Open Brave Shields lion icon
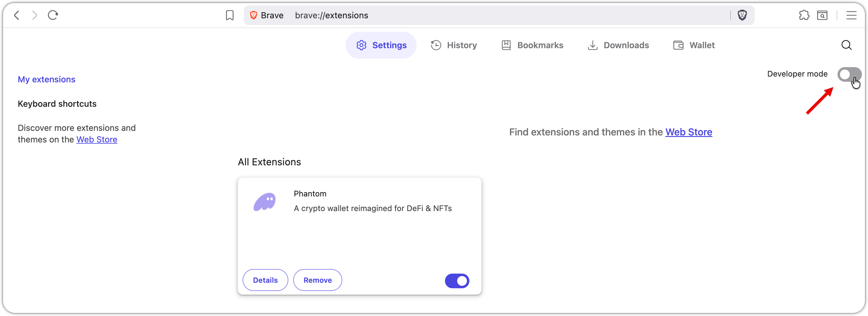868x316 pixels. 742,15
